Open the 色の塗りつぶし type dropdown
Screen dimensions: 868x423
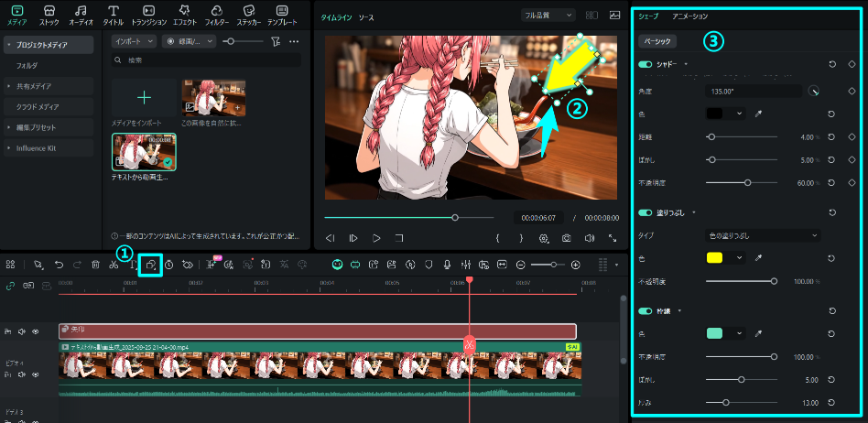764,235
